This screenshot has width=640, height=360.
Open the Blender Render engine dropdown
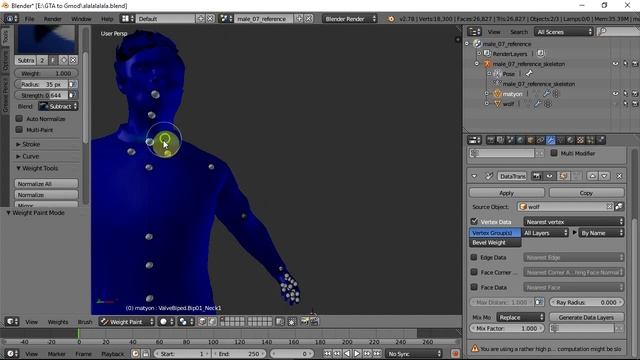[349, 19]
